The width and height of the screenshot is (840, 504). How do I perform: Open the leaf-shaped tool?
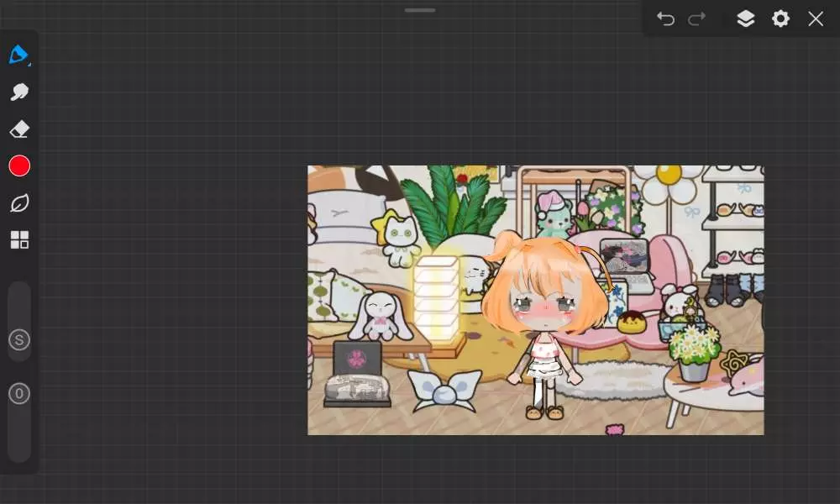point(19,203)
